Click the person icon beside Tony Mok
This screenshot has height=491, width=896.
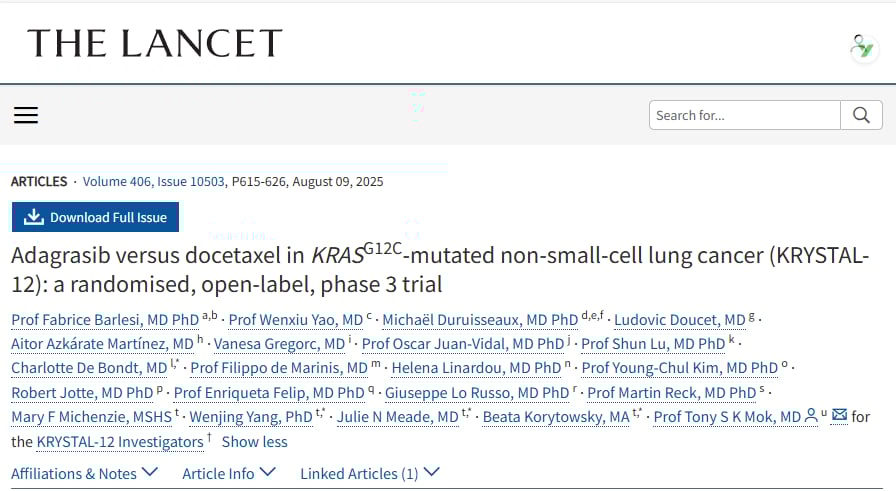[811, 416]
